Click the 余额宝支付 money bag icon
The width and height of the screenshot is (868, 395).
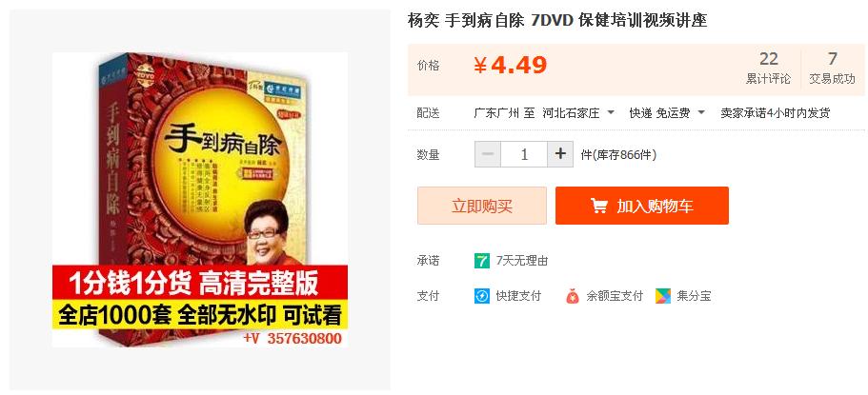coord(573,296)
